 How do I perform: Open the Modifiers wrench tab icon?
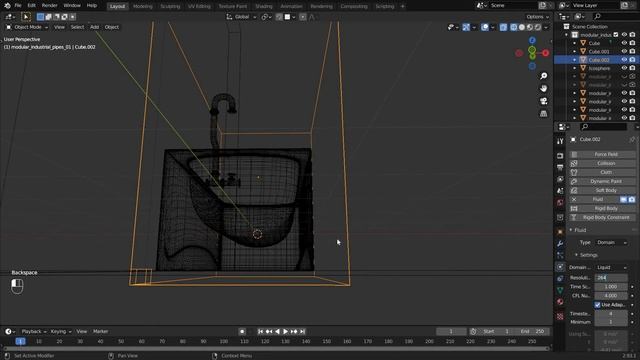pyautogui.click(x=560, y=244)
